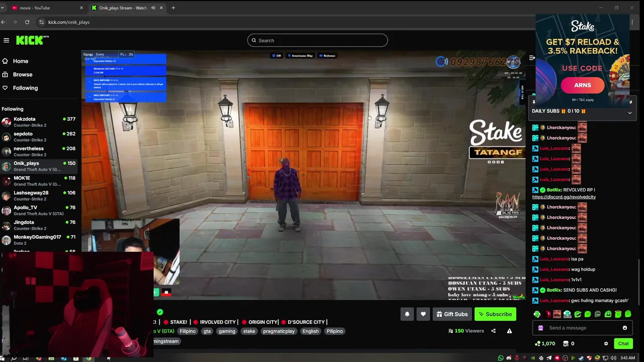The height and width of the screenshot is (362, 644).
Task: Click the browser back arrow
Action: (x=4, y=22)
